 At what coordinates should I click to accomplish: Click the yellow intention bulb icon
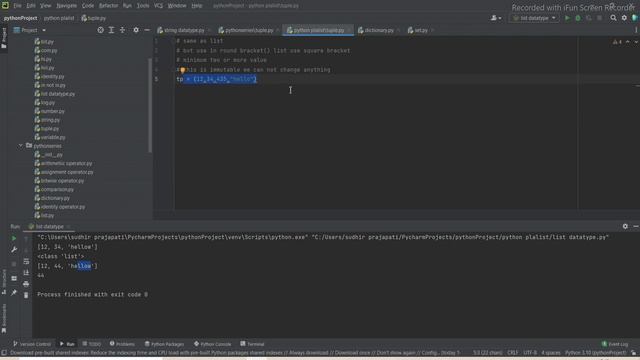[182, 70]
